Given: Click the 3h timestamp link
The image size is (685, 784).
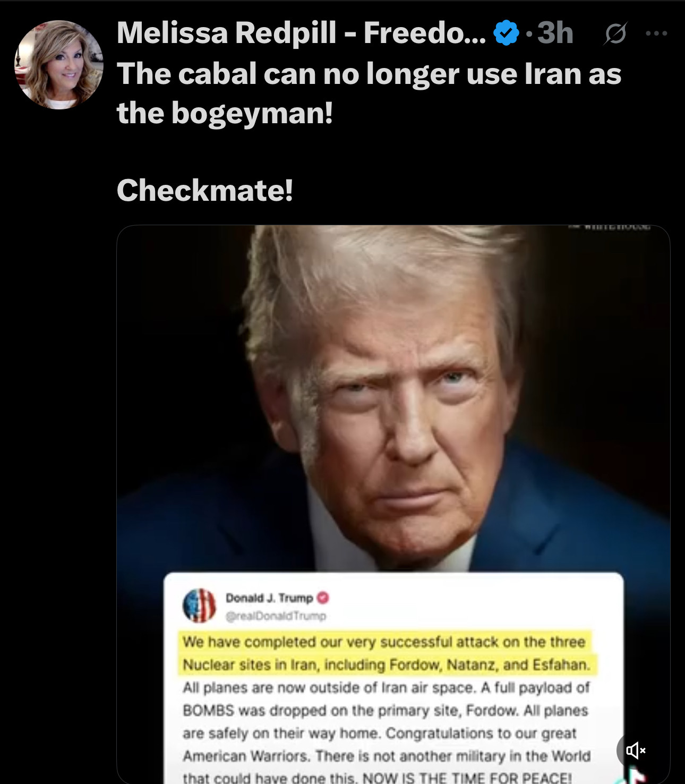Looking at the screenshot, I should [555, 33].
